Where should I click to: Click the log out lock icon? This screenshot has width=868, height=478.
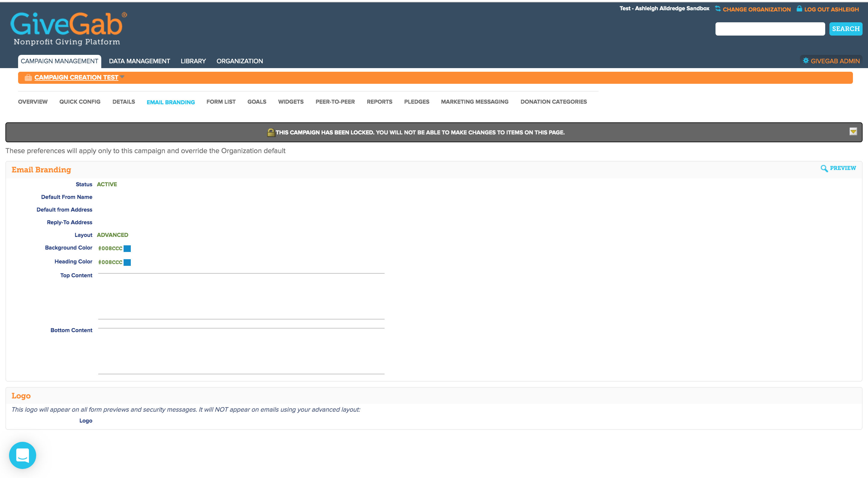tap(799, 9)
